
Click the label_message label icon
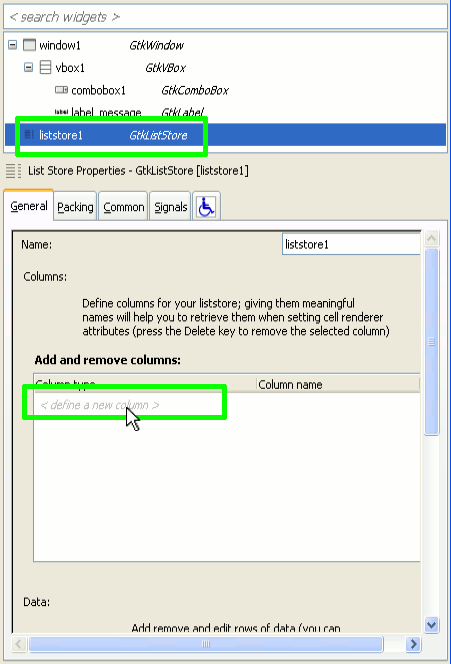pyautogui.click(x=61, y=112)
